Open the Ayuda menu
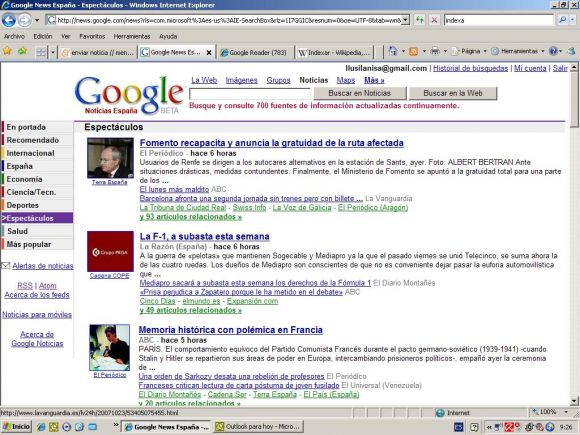Image resolution: width=580 pixels, height=435 pixels. (x=168, y=36)
